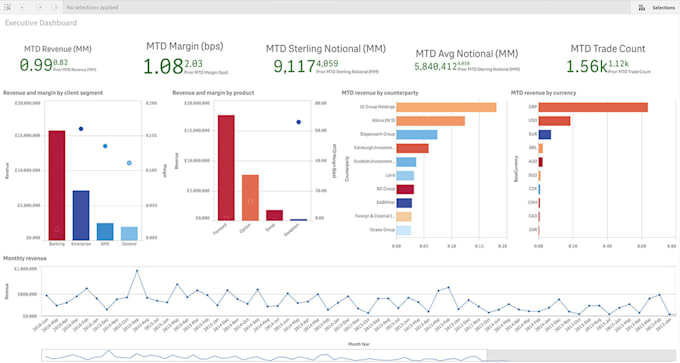
Task: Select the General bar in client segment chart
Action: [x=129, y=233]
